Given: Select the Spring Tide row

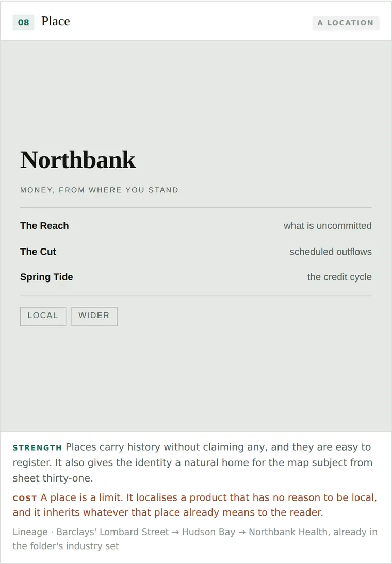Looking at the screenshot, I should click(x=196, y=277).
